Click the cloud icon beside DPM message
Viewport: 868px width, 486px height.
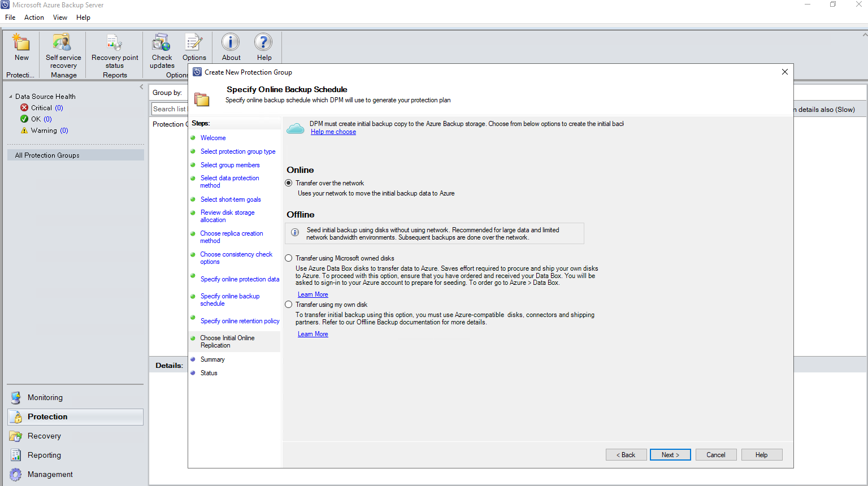pyautogui.click(x=296, y=128)
